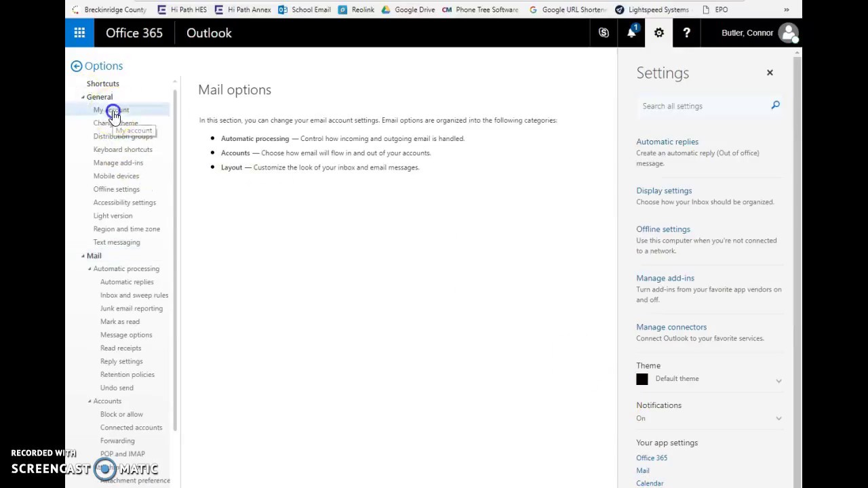The height and width of the screenshot is (488, 868).
Task: Select Accessibility settings option
Action: coord(125,202)
